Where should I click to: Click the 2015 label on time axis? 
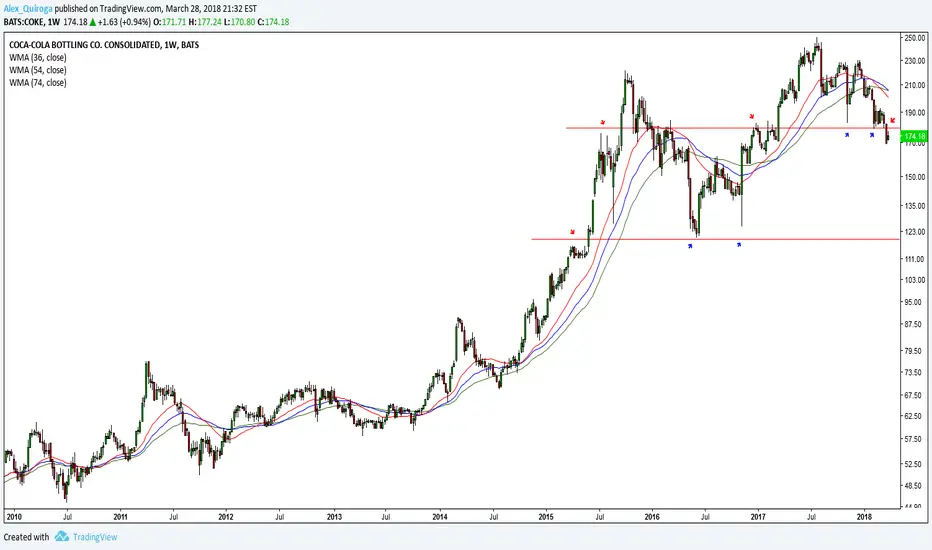(x=546, y=517)
